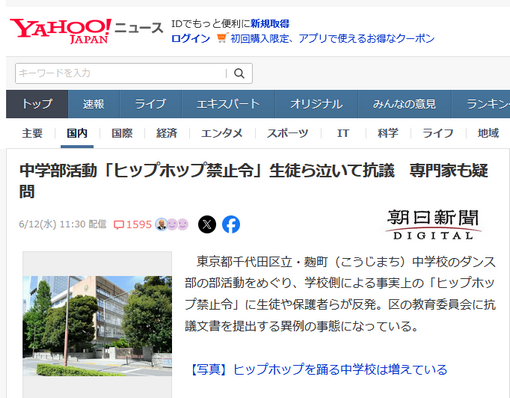
Task: Click the school building photo thumbnail
Action: [97, 326]
